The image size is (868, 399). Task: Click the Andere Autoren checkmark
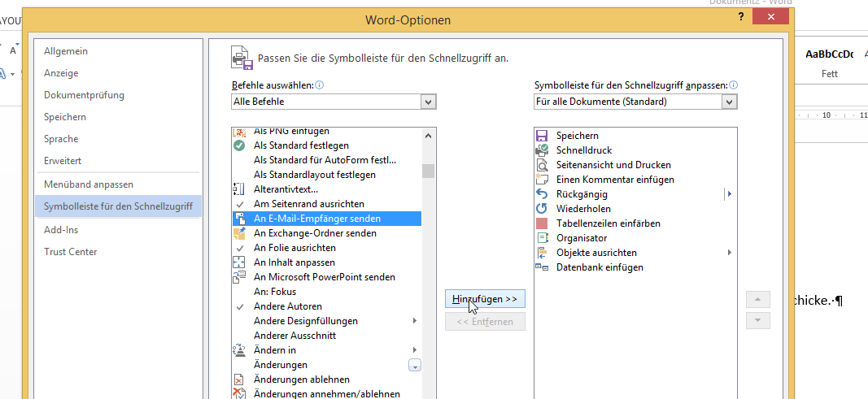click(240, 306)
